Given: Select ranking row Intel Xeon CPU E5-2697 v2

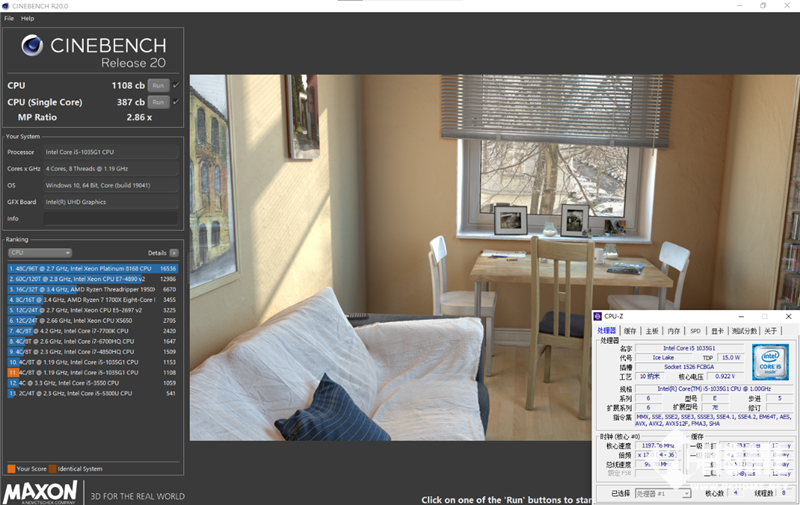Looking at the screenshot, I should click(92, 310).
